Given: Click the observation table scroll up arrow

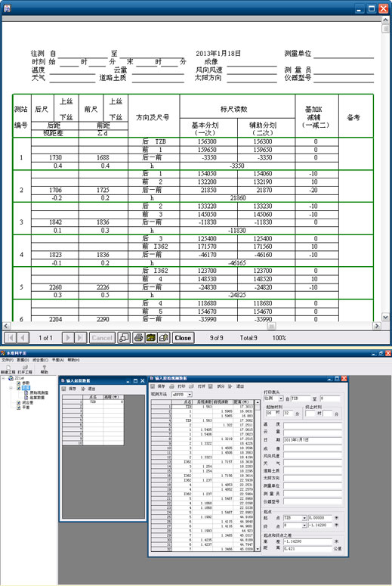Looking at the screenshot, I should point(258,402).
